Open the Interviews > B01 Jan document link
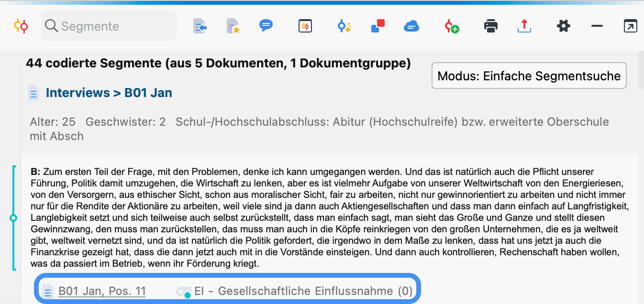This screenshot has width=644, height=304. click(109, 93)
